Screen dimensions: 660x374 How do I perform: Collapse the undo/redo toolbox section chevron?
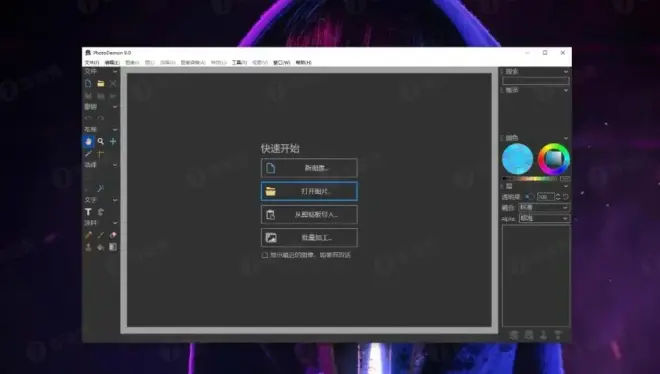point(114,107)
